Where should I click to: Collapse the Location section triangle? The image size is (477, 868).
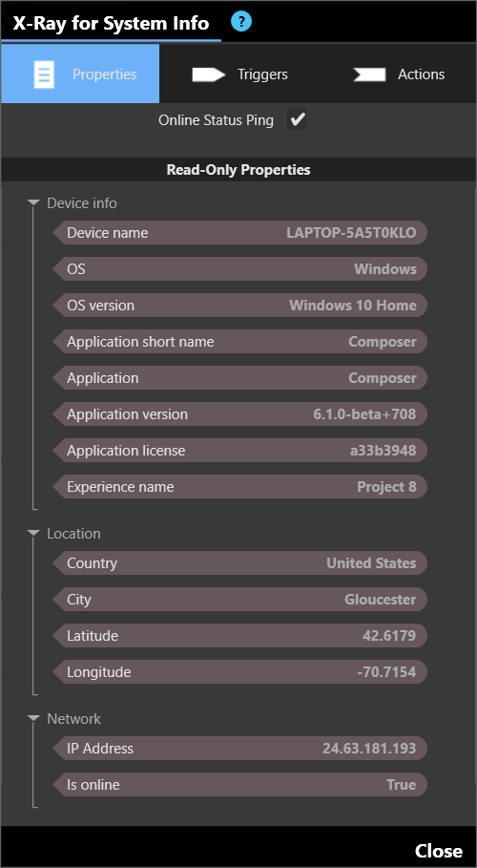click(33, 533)
